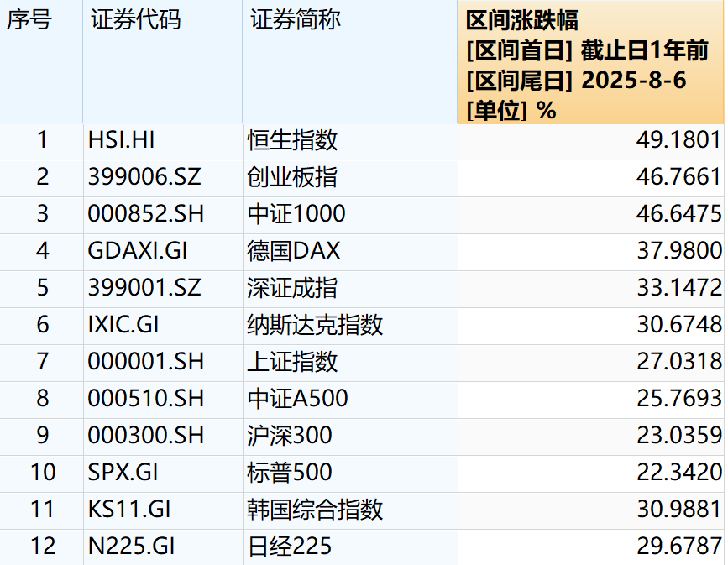Screen dimensions: 728x565
Task: Sort by the 证券代码 column header
Action: [x=163, y=62]
